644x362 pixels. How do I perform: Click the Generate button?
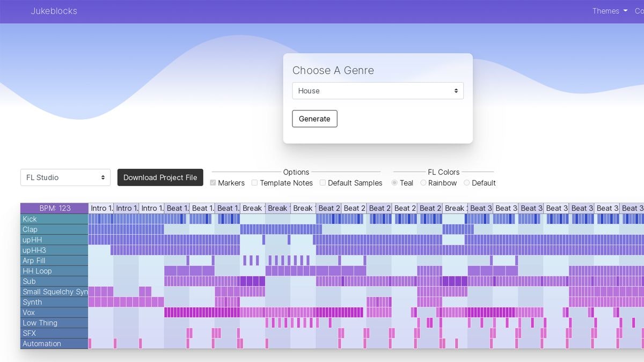click(314, 119)
